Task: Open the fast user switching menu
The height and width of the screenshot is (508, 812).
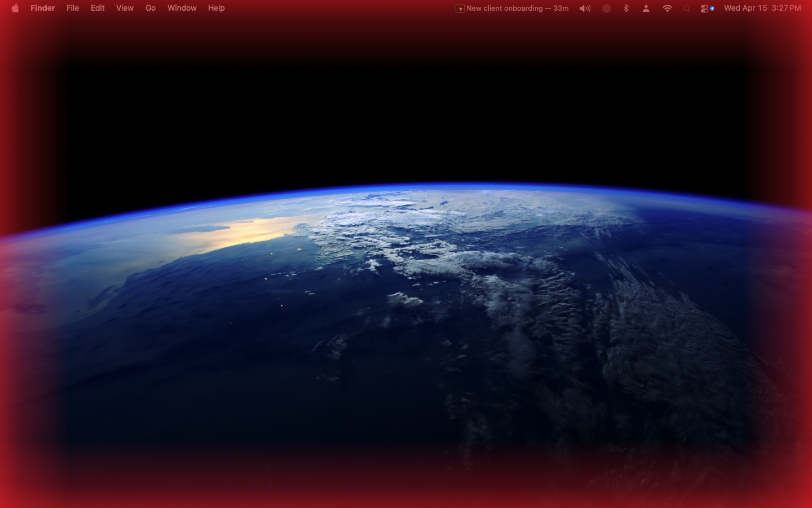Action: pos(646,8)
